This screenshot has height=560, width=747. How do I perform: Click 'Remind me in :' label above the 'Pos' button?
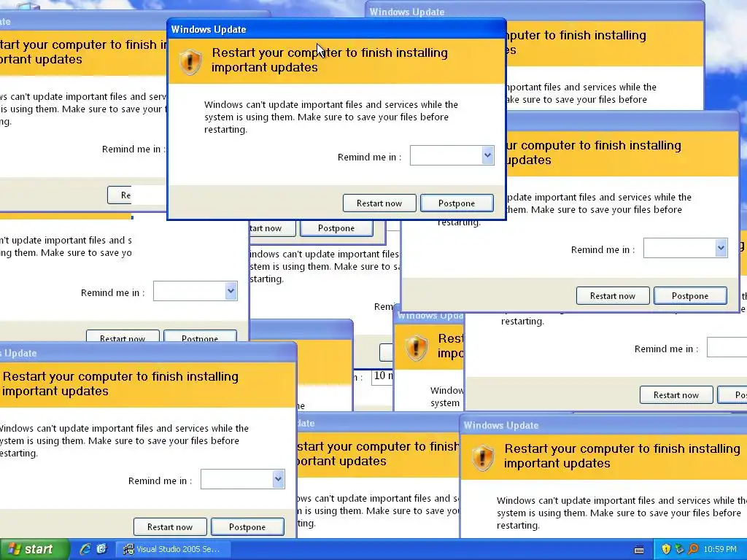coord(666,349)
